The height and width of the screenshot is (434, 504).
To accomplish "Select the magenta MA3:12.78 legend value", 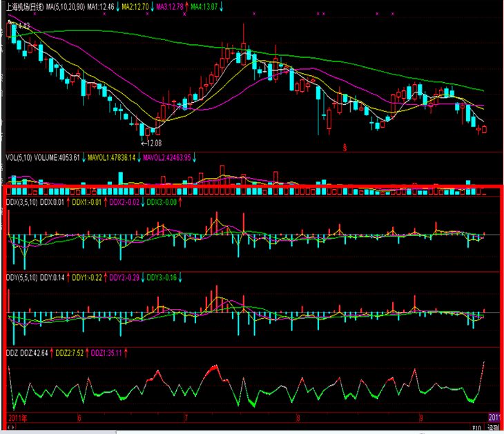I will point(170,6).
